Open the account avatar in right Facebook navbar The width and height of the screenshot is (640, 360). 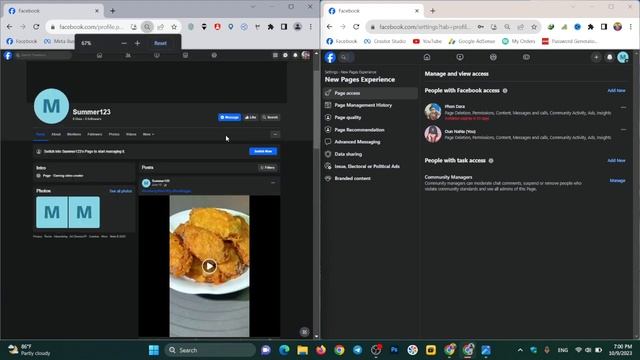(622, 58)
